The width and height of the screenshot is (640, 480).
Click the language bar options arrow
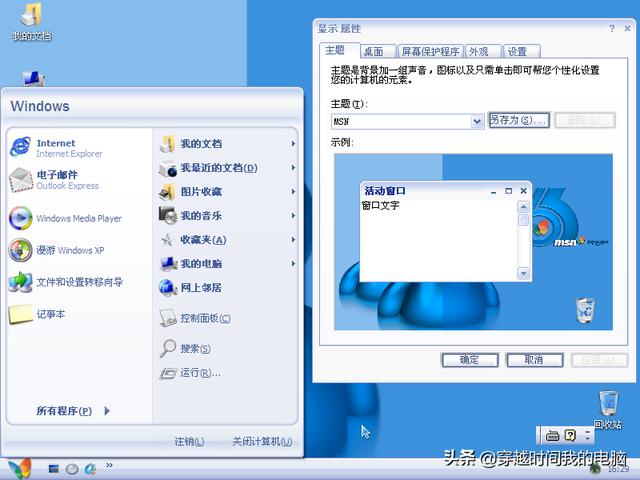click(588, 436)
